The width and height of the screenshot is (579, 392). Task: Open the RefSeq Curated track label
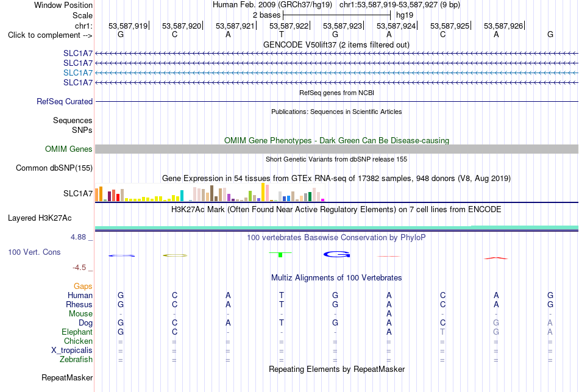65,101
